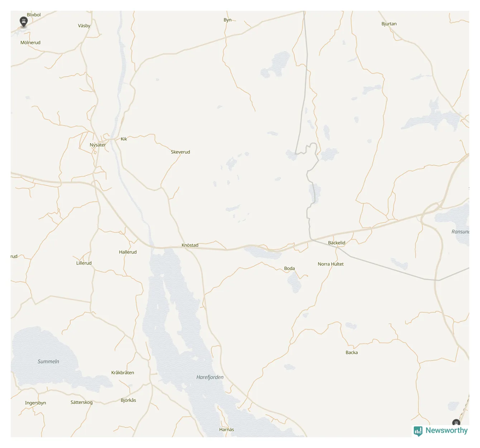Select the Boda place label

[289, 268]
